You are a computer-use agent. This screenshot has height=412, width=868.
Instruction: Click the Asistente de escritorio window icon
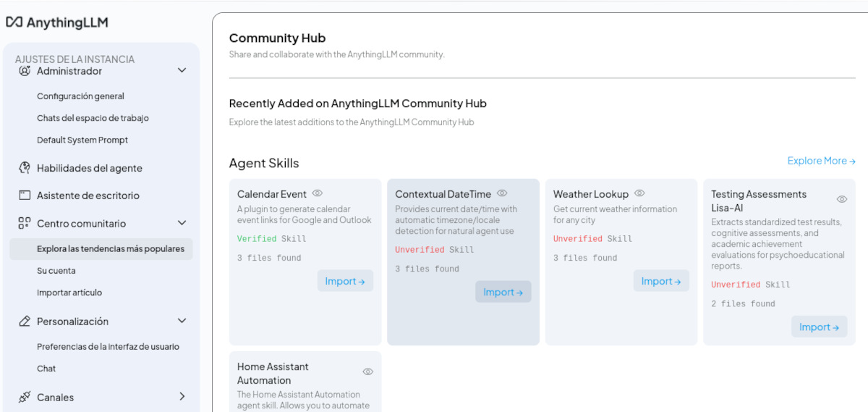[x=25, y=196]
